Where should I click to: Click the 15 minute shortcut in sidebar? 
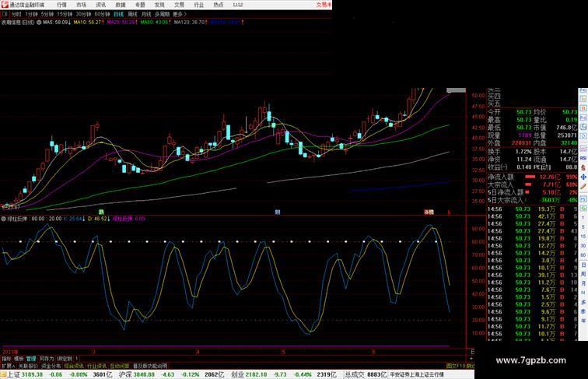583,237
